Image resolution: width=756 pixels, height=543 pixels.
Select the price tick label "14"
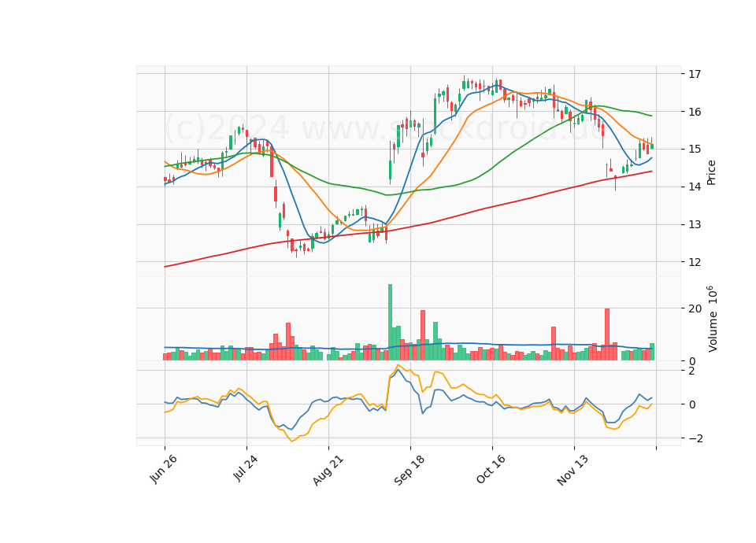coord(695,187)
